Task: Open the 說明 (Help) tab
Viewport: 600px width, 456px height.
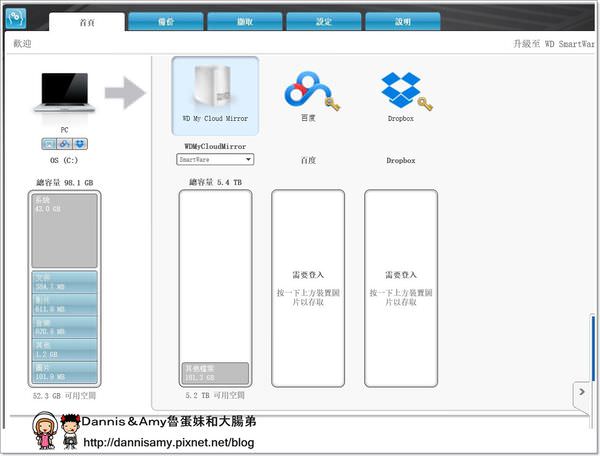Action: (403, 22)
